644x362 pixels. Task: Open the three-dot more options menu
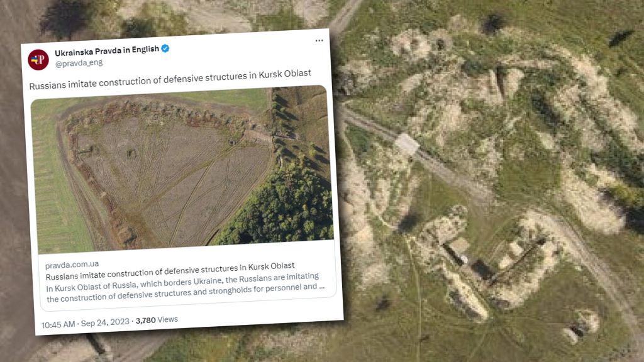pyautogui.click(x=319, y=40)
